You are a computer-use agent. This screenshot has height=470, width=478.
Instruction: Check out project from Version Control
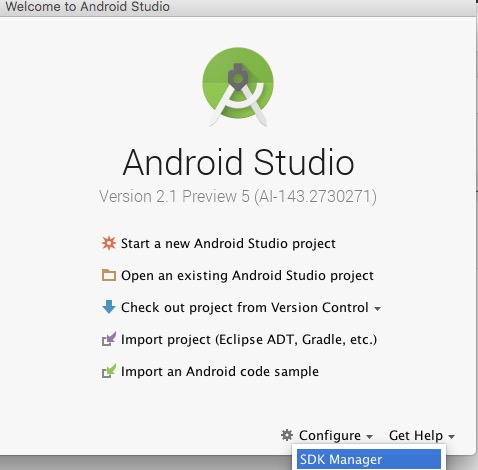click(245, 307)
